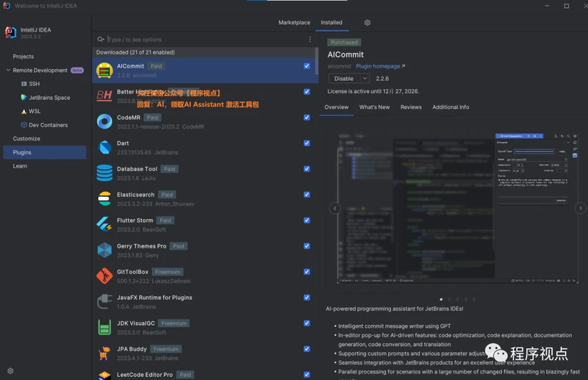This screenshot has width=588, height=380.
Task: Toggle the Dart plugin checkbox
Action: [x=306, y=143]
